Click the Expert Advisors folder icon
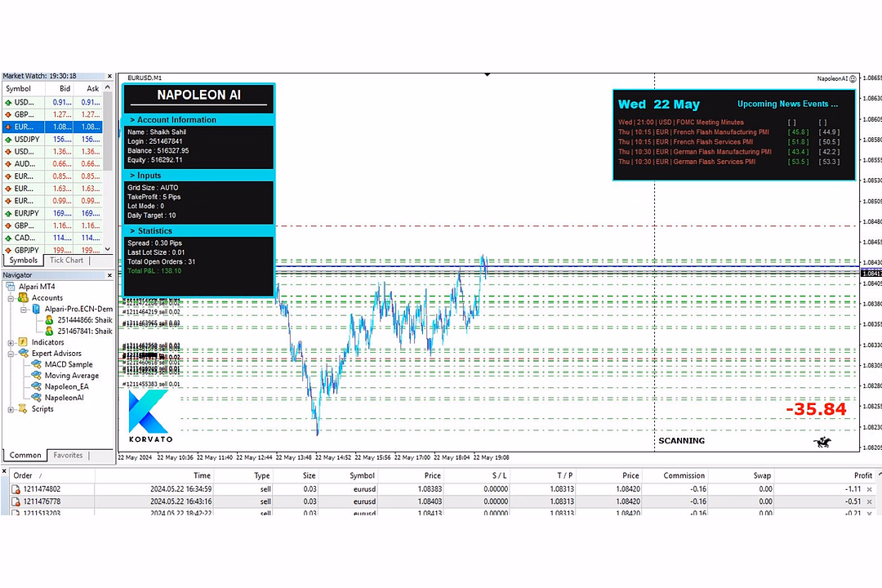This screenshot has width=882, height=588. tap(23, 354)
